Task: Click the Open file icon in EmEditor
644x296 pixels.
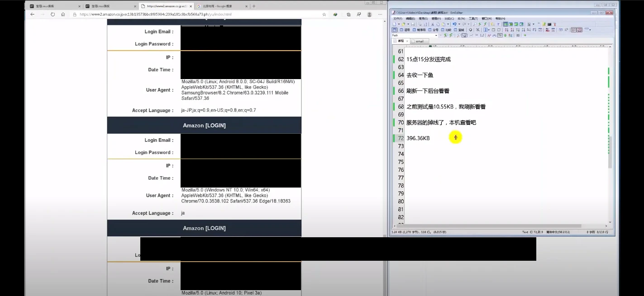Action: coord(403,24)
